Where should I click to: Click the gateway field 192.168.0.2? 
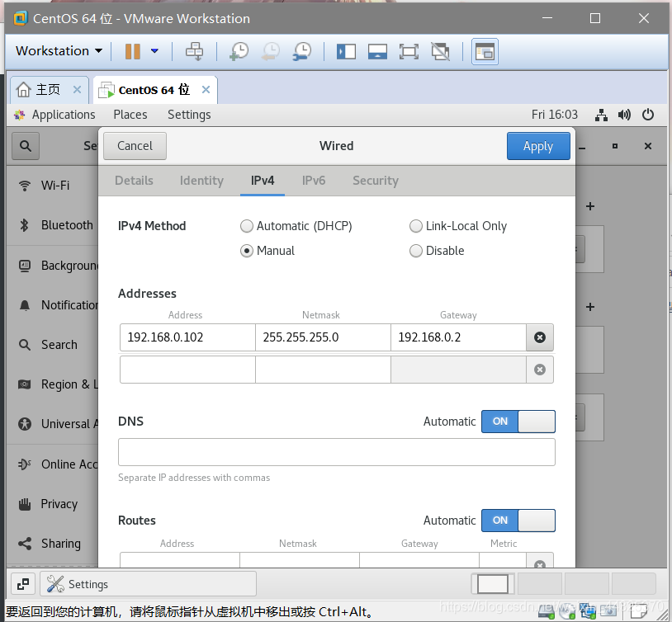[x=458, y=337]
